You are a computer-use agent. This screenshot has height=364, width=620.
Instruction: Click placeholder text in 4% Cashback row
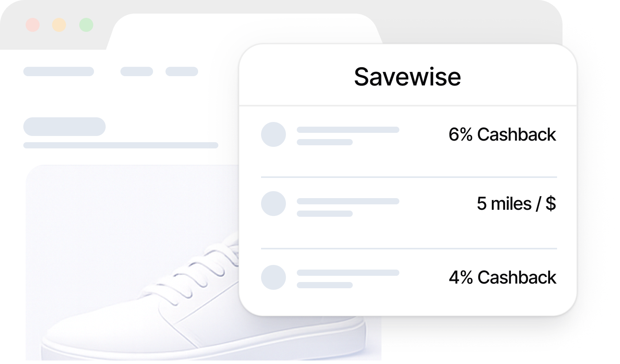[348, 273]
